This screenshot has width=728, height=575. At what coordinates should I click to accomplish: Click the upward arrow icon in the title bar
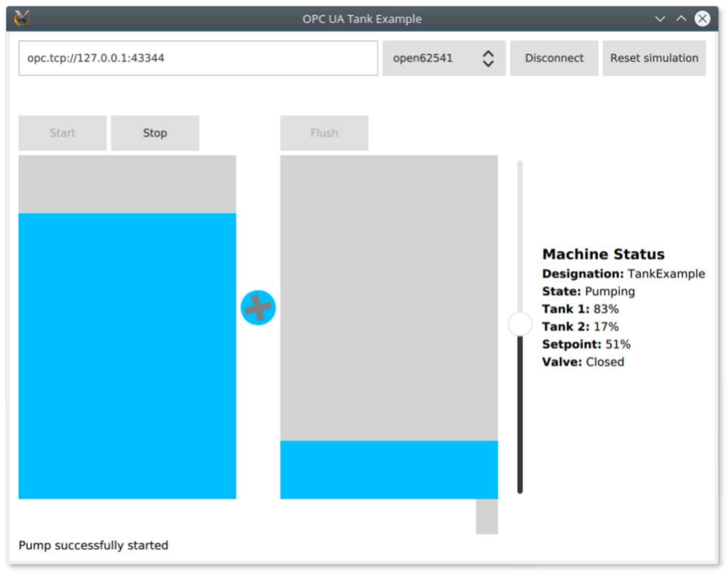[x=681, y=18]
